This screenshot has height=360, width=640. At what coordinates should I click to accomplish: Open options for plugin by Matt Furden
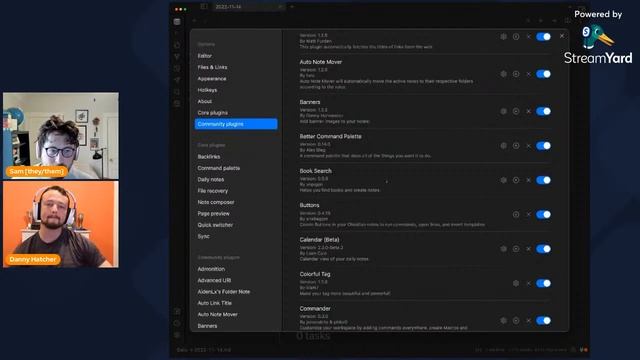click(x=504, y=37)
